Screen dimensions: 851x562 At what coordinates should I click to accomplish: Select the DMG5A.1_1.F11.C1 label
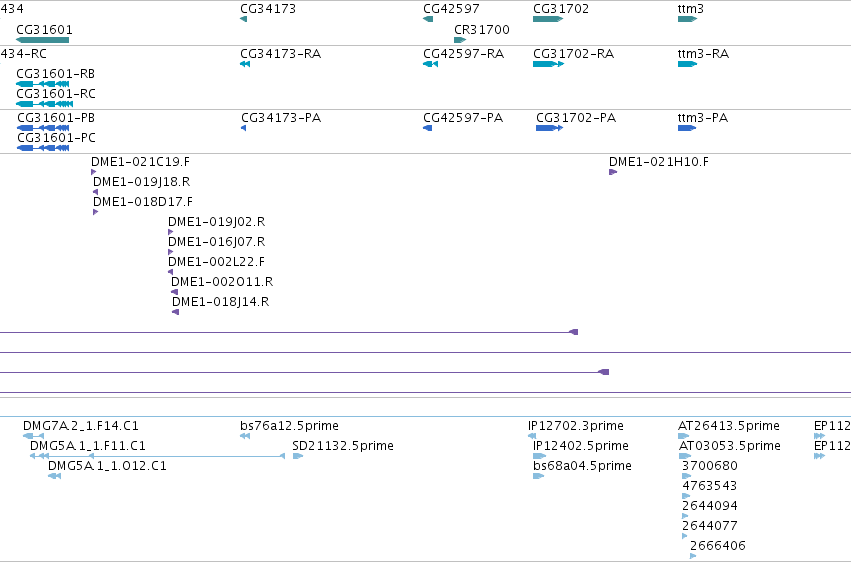[x=88, y=446]
